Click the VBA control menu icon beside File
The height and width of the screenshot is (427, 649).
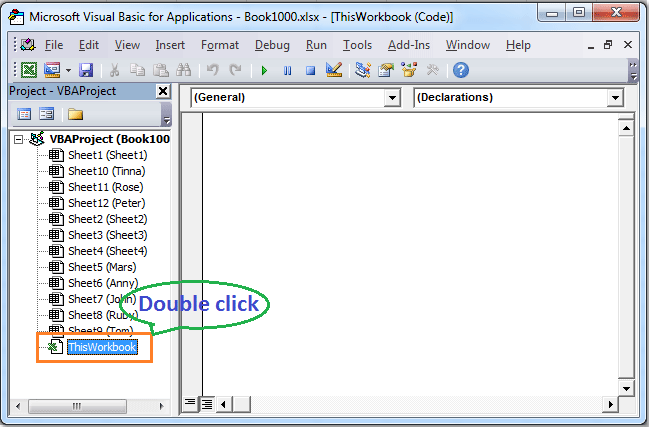pyautogui.click(x=28, y=45)
